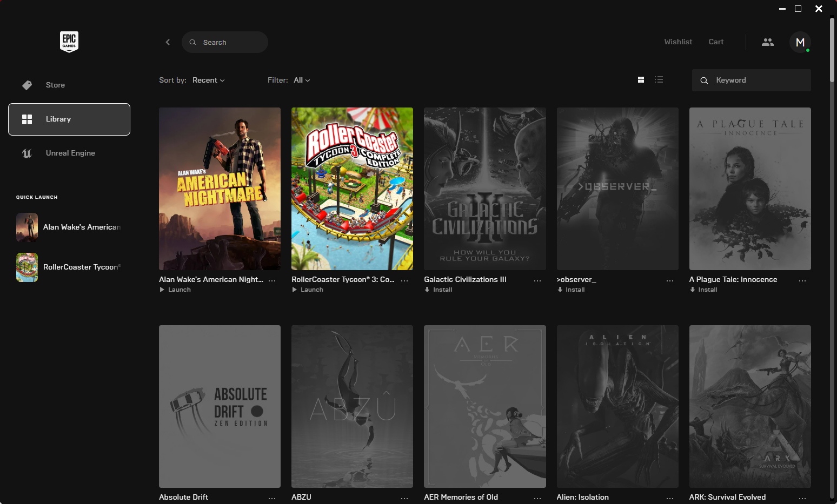Viewport: 837px width, 504px height.
Task: Install Galactic Civilizations III
Action: (439, 290)
